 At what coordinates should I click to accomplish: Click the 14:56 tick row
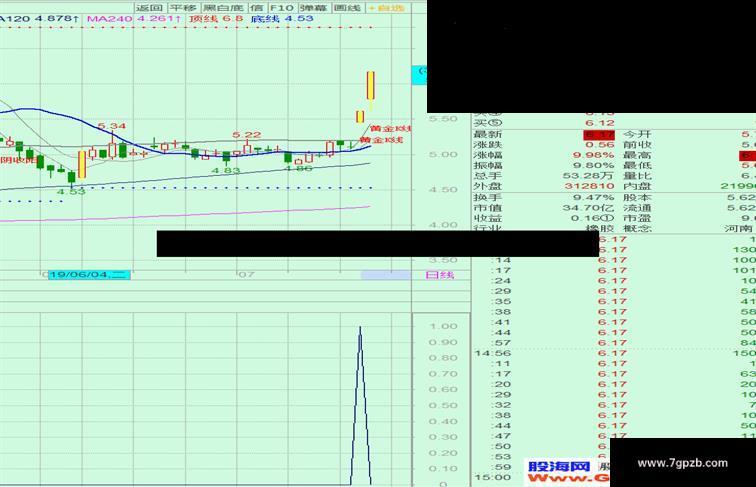[615, 353]
